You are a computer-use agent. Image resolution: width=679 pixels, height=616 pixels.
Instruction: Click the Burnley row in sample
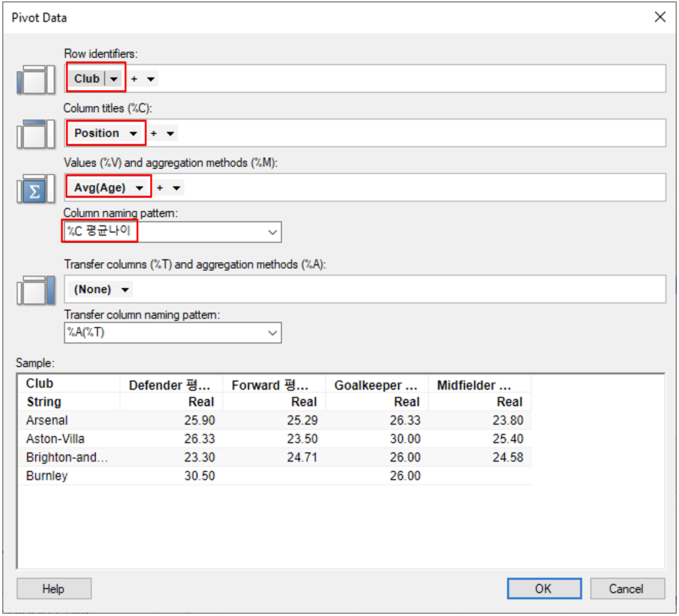(275, 476)
